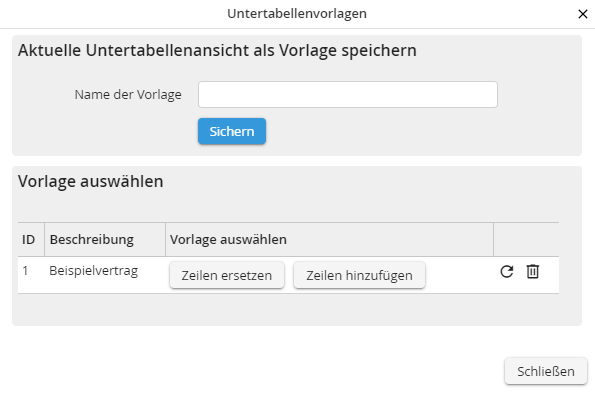Select the Beispielvertrag description cell
The height and width of the screenshot is (393, 595).
[93, 271]
